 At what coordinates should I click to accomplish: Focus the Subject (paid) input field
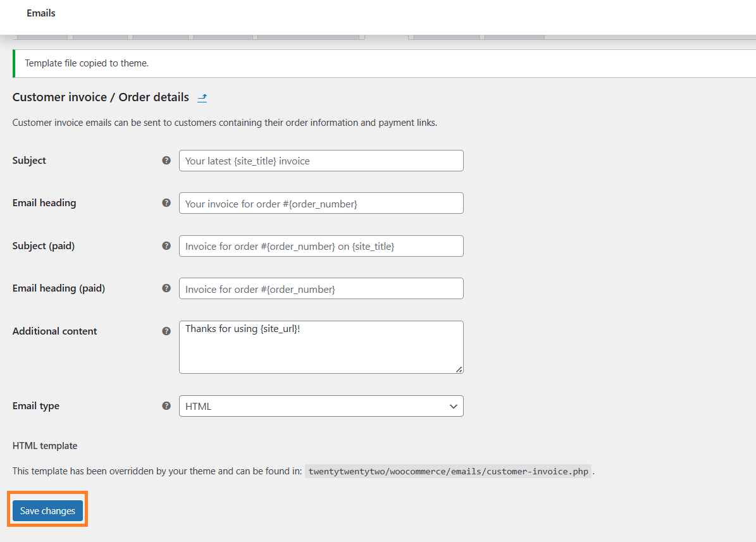pyautogui.click(x=321, y=246)
